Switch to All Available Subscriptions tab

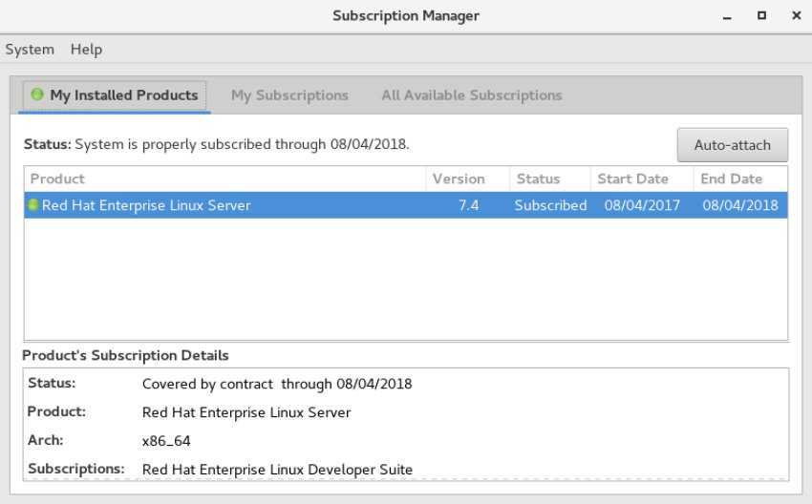[472, 95]
